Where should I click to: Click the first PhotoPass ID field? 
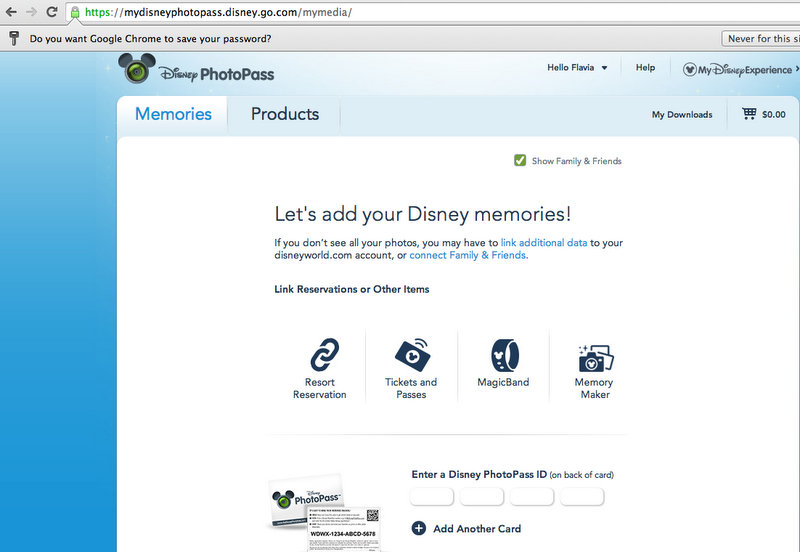[432, 496]
